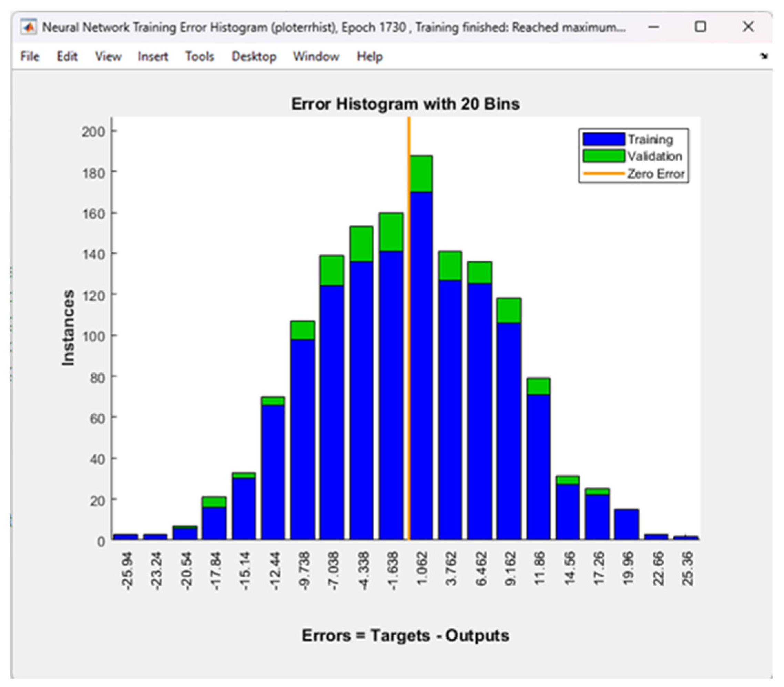Image resolution: width=784 pixels, height=687 pixels.
Task: Open the Tools menu
Action: tap(199, 56)
